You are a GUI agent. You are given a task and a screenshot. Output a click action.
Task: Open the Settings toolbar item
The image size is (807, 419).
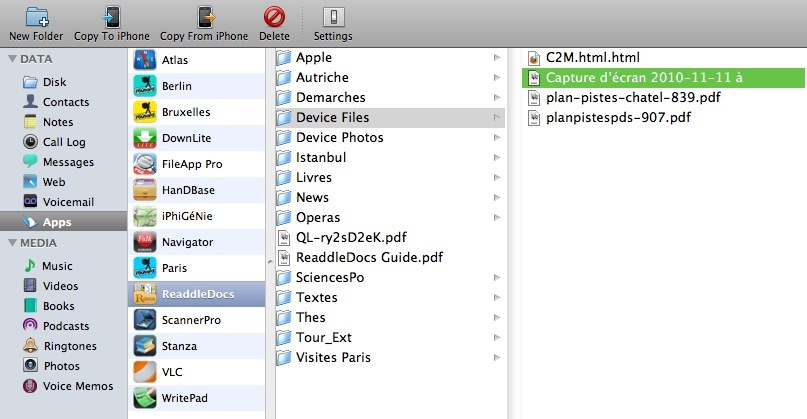click(333, 17)
